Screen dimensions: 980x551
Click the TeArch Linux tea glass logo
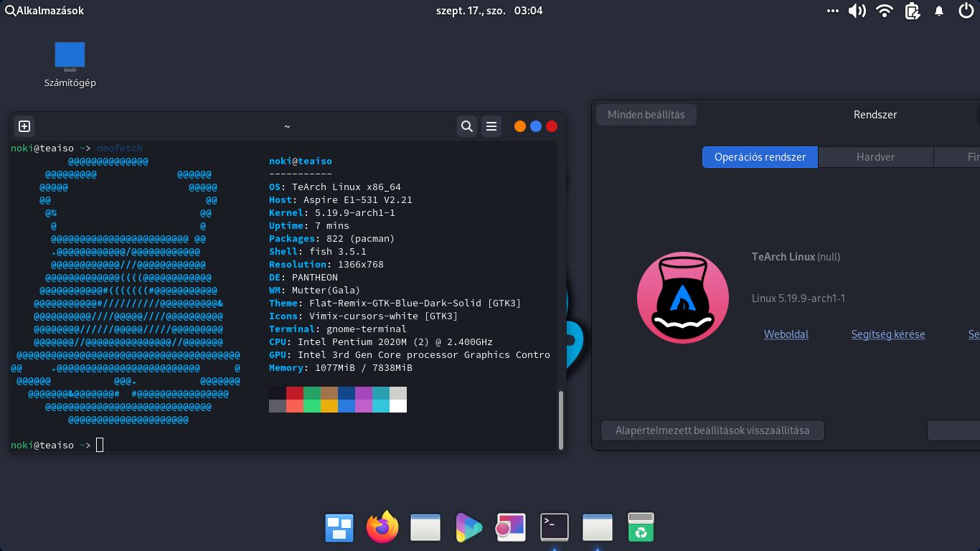(x=683, y=297)
